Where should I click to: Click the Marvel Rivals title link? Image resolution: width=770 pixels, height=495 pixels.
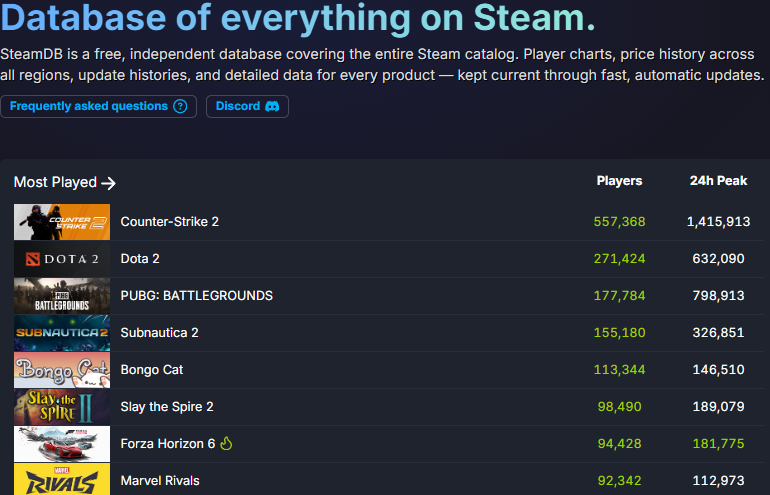160,480
